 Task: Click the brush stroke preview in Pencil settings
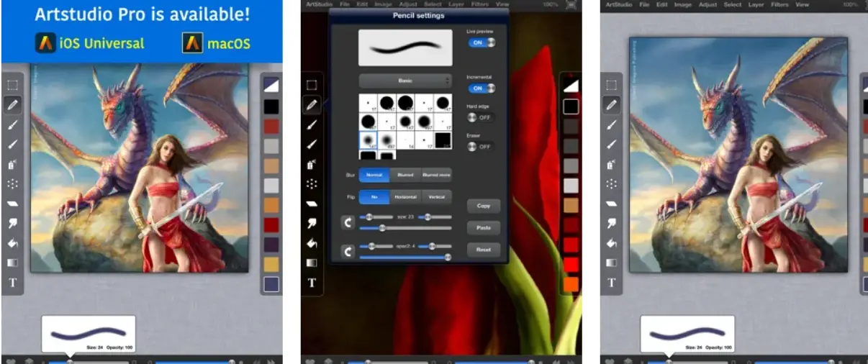405,49
